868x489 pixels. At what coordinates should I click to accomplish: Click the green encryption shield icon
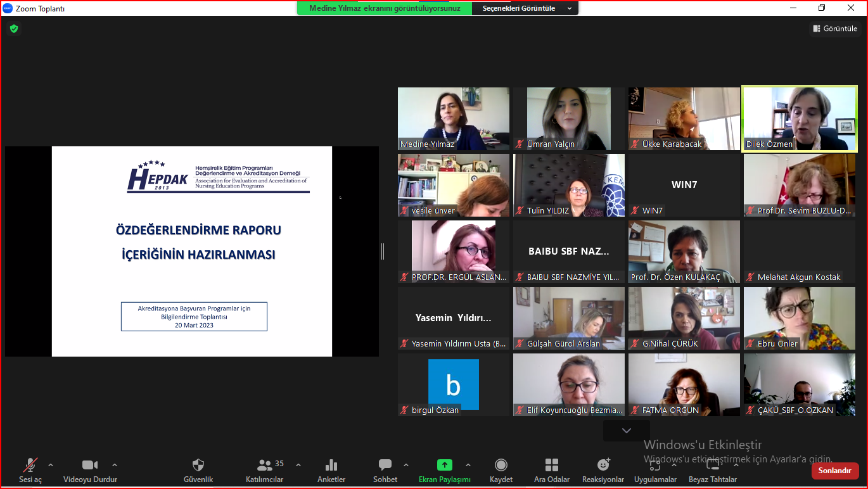pos(14,29)
